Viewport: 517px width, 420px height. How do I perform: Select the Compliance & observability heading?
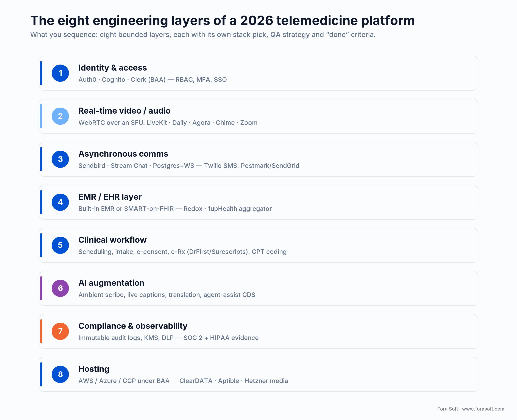click(x=133, y=326)
